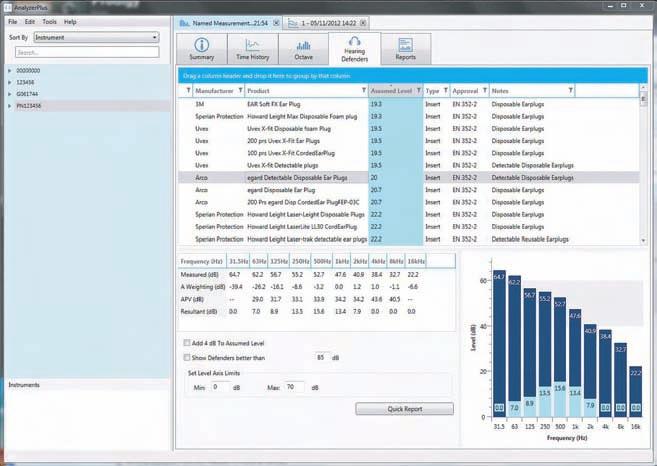Click the 85 dB defenders threshold field

(322, 357)
